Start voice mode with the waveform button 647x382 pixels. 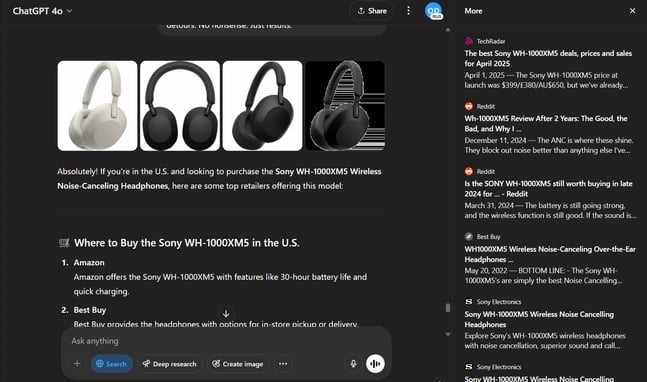[x=375, y=364]
